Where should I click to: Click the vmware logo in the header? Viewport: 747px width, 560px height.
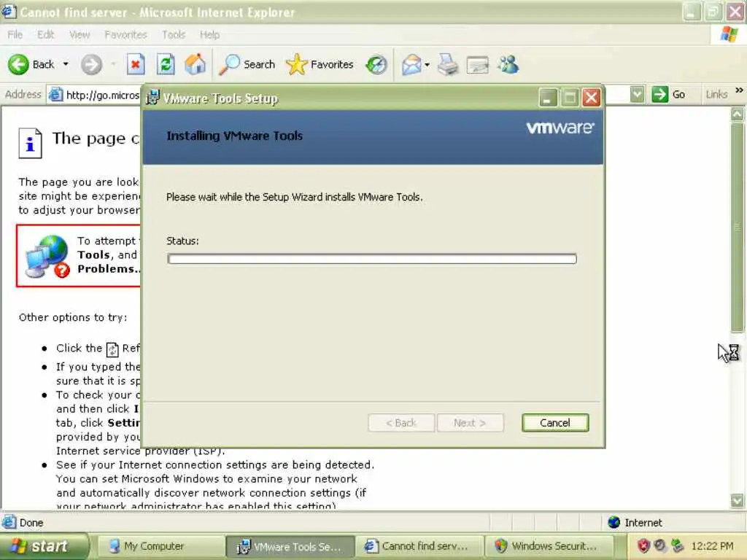(560, 128)
